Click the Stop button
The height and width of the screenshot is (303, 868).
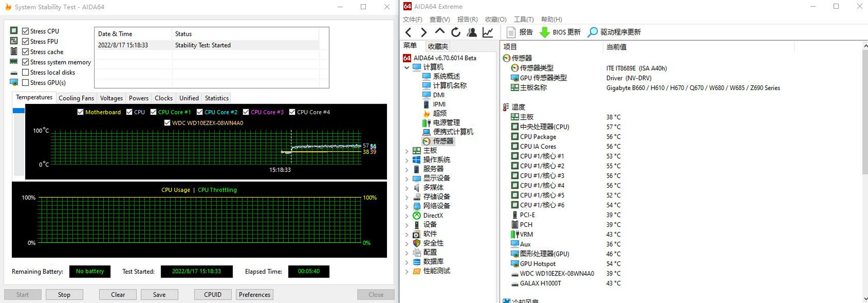pyautogui.click(x=64, y=295)
